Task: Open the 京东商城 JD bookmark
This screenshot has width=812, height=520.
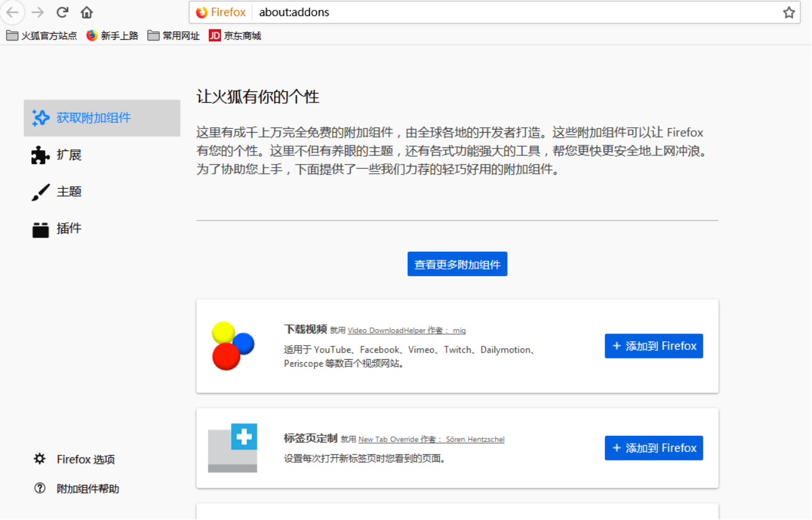Action: (x=235, y=36)
